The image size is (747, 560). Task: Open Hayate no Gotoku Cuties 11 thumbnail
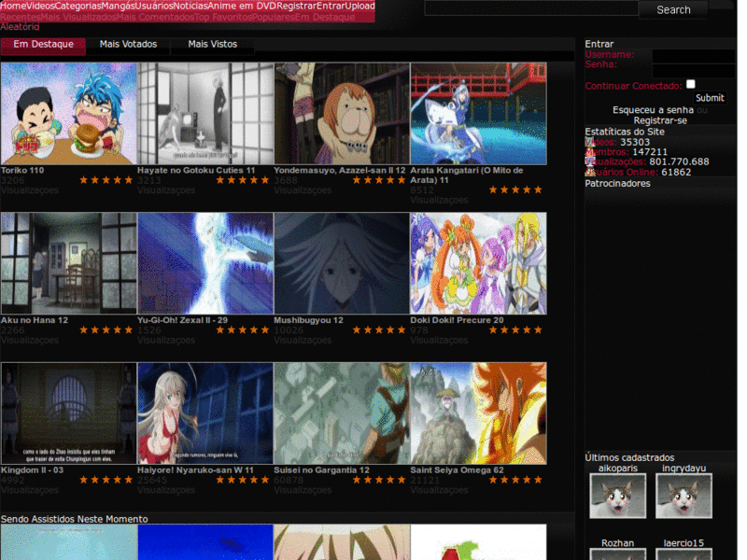pyautogui.click(x=205, y=114)
